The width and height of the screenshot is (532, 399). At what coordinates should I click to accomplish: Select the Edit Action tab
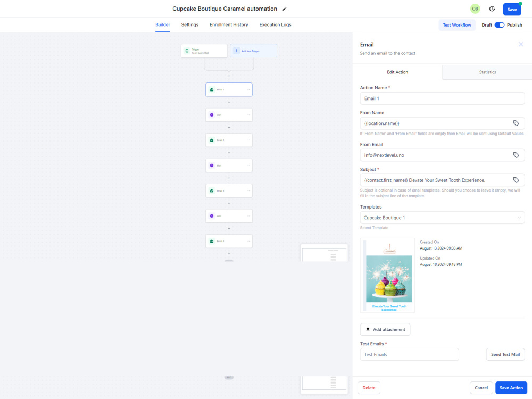pyautogui.click(x=397, y=72)
